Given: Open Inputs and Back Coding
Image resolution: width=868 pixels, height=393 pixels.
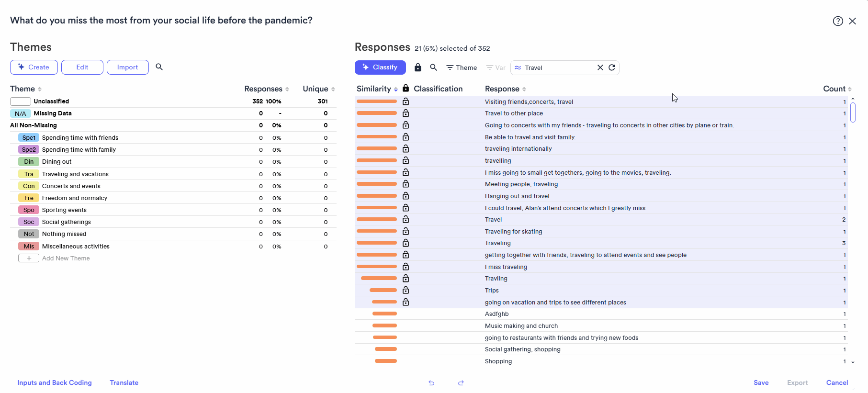Looking at the screenshot, I should (55, 382).
